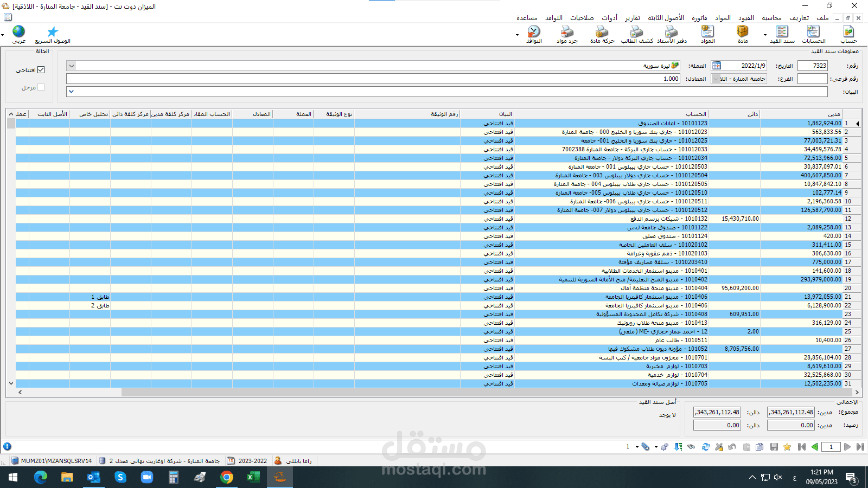The width and height of the screenshot is (868, 488).
Task: Open كشف الطالب student statement icon
Action: [637, 34]
